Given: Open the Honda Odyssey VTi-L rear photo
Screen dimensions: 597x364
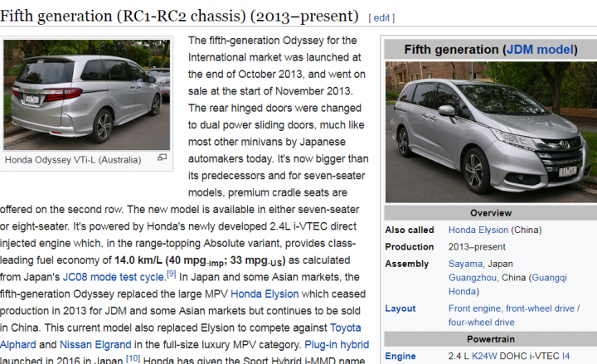Looking at the screenshot, I should point(87,95).
